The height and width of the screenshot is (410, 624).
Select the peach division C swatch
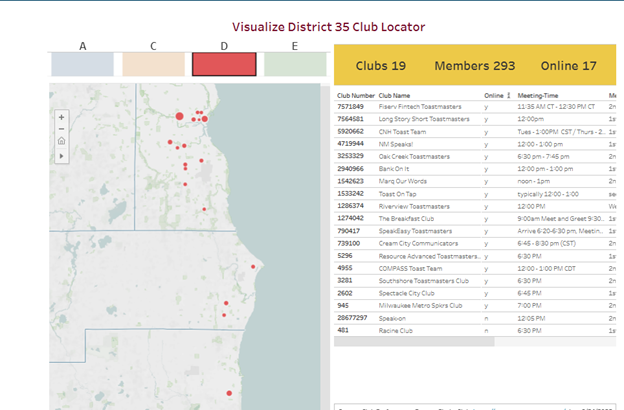[153, 63]
